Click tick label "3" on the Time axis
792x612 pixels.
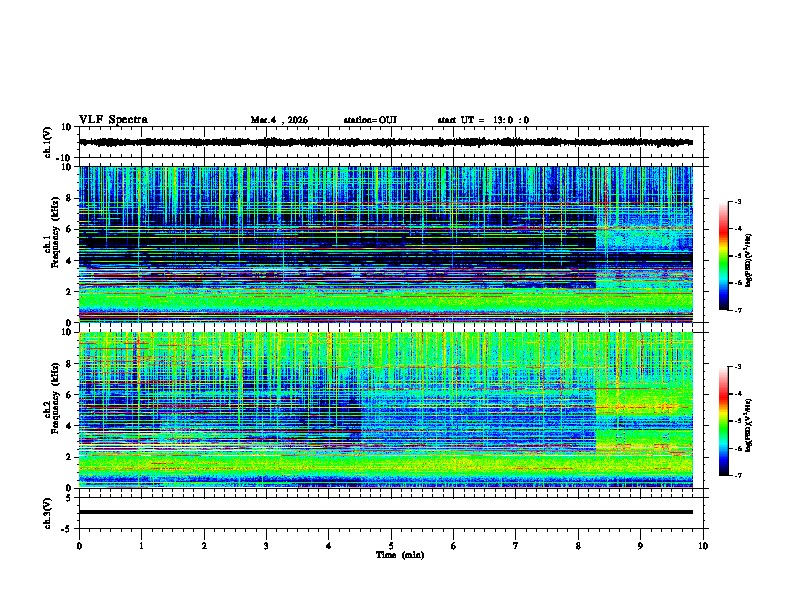click(x=266, y=546)
